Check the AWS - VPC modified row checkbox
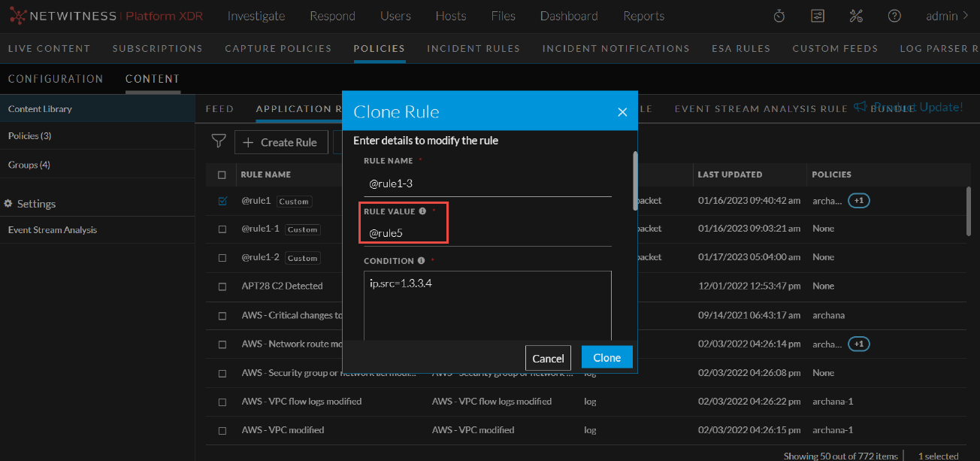The image size is (980, 461). 222,430
